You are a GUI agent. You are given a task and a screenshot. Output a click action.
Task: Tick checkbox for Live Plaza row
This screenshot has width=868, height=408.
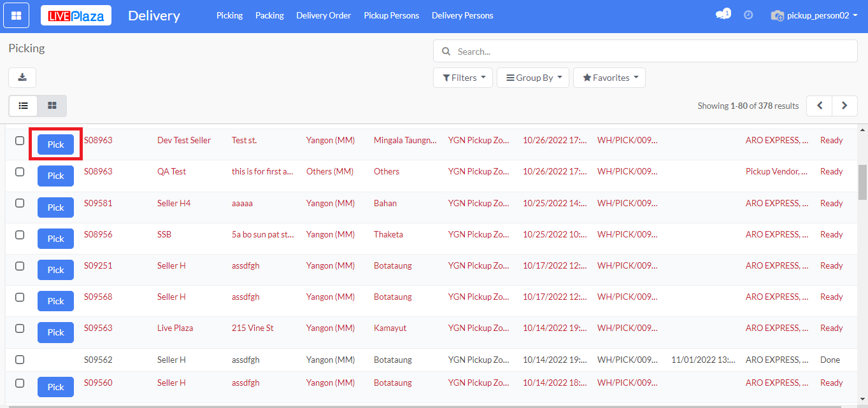(x=20, y=328)
